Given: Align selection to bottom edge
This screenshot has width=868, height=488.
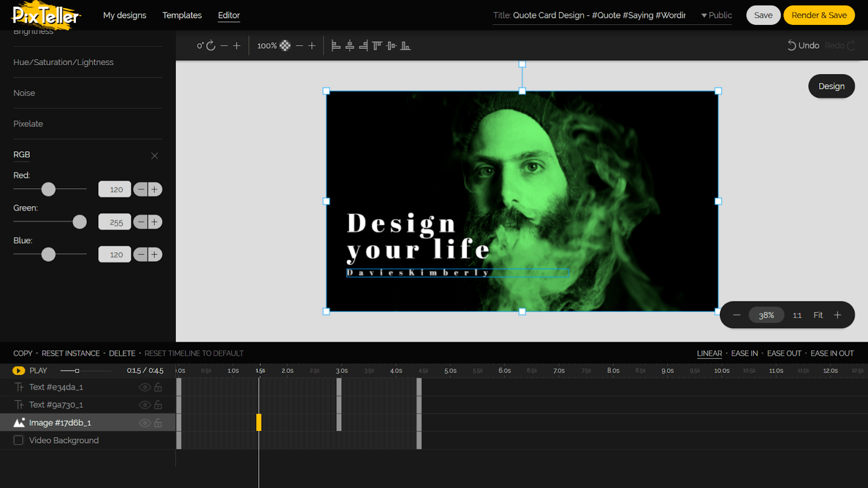Looking at the screenshot, I should pyautogui.click(x=405, y=46).
